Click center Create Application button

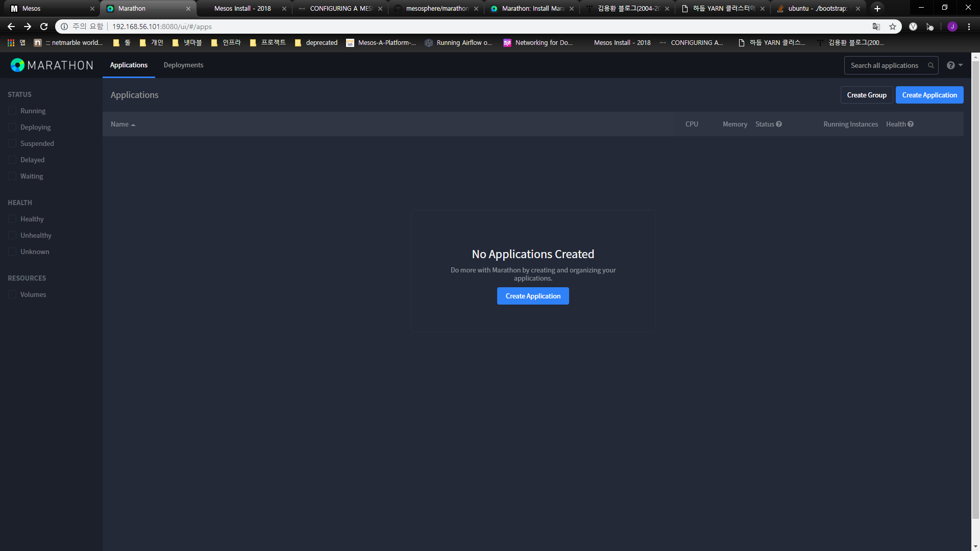pos(533,296)
